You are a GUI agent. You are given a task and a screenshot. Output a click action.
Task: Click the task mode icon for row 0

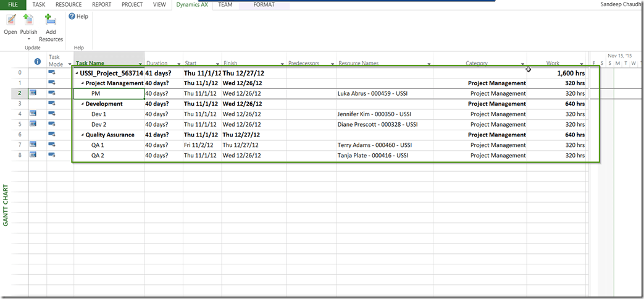(52, 73)
